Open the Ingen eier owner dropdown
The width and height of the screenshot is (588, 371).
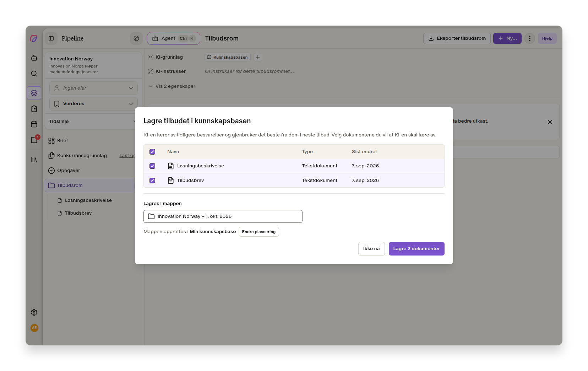point(93,88)
